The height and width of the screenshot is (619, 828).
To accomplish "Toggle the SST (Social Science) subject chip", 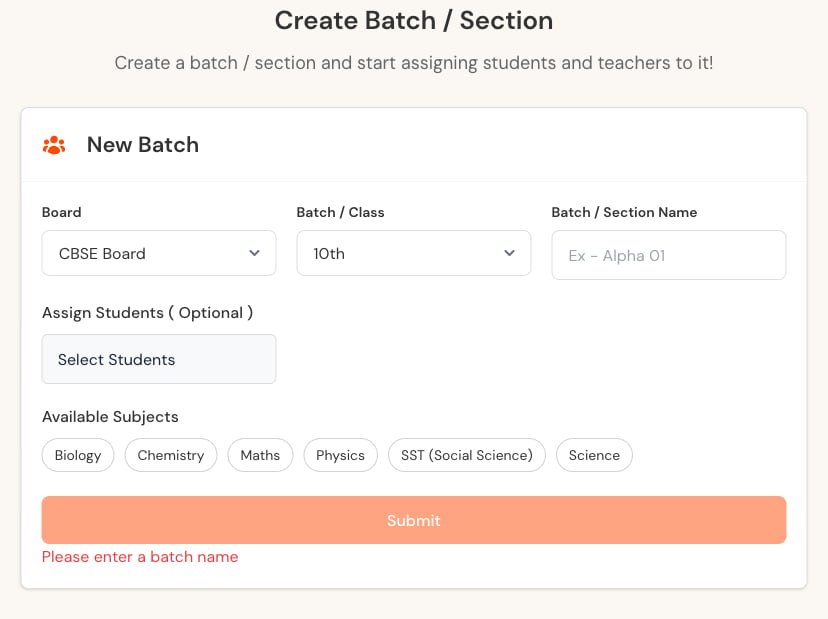I will click(x=467, y=455).
